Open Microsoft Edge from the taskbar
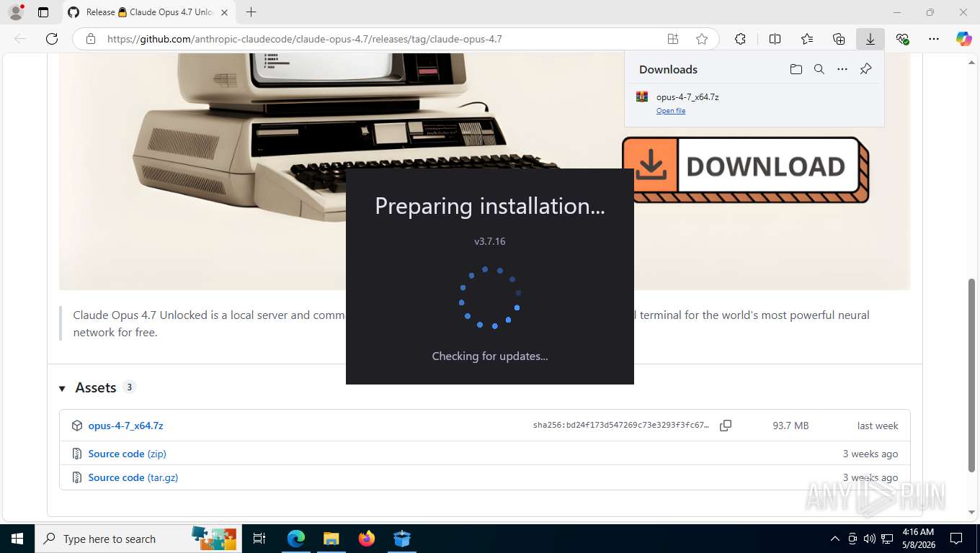The image size is (980, 553). (296, 539)
